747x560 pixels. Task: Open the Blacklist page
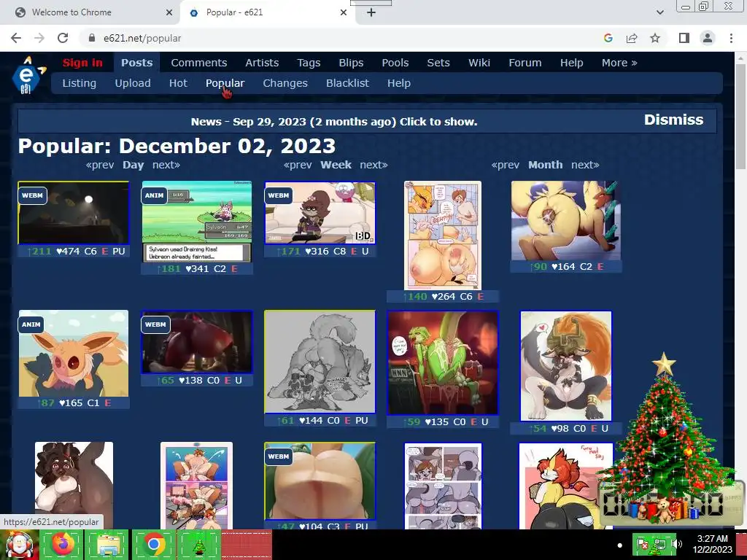(x=347, y=83)
